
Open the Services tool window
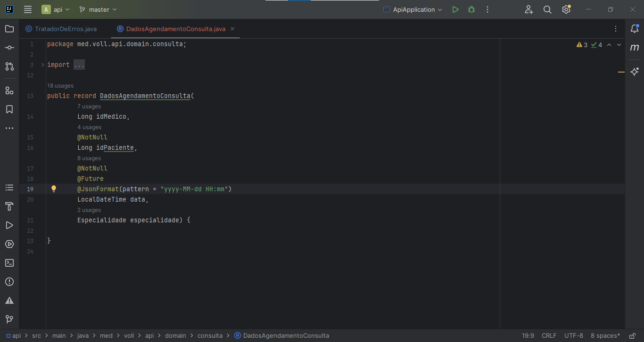(9, 244)
